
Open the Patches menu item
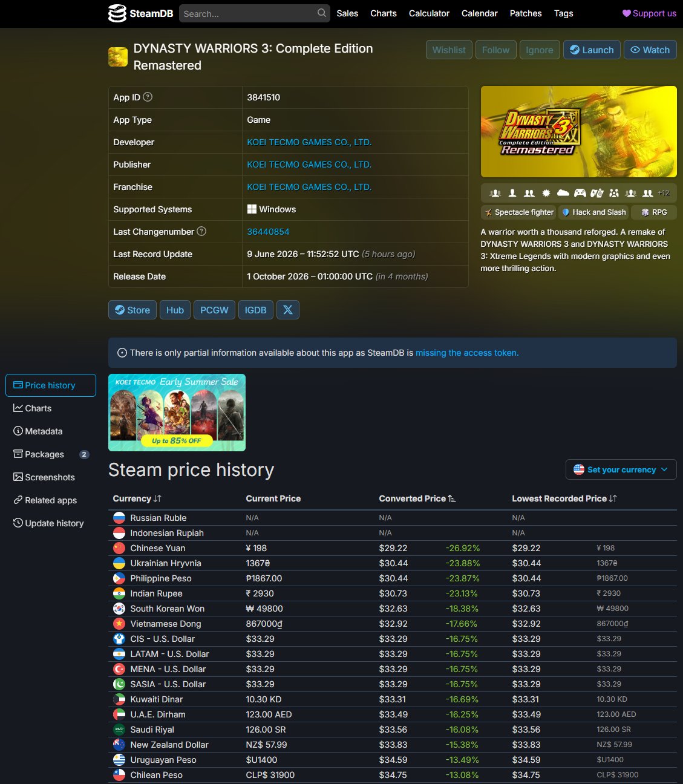pyautogui.click(x=526, y=13)
